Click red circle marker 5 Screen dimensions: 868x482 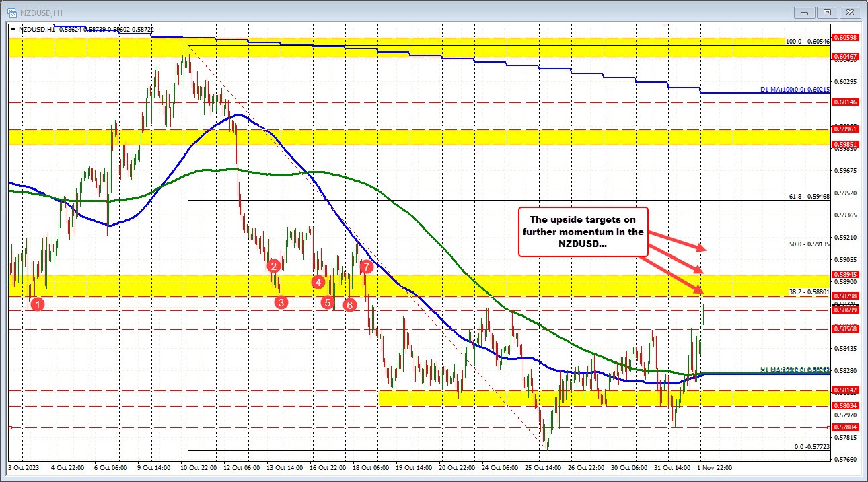point(328,303)
